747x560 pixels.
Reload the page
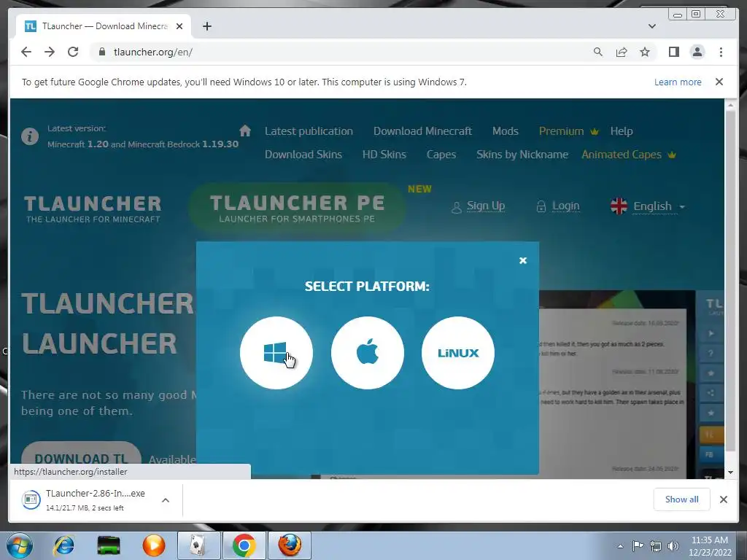tap(73, 52)
